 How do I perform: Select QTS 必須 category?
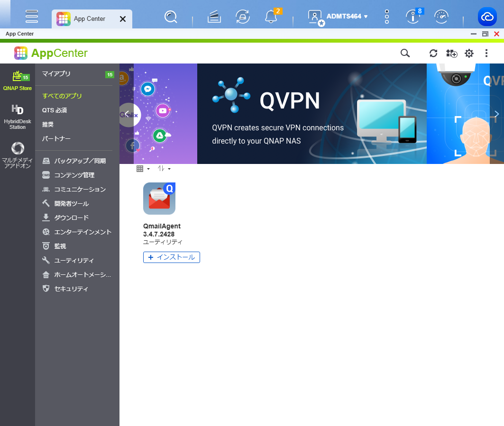55,110
